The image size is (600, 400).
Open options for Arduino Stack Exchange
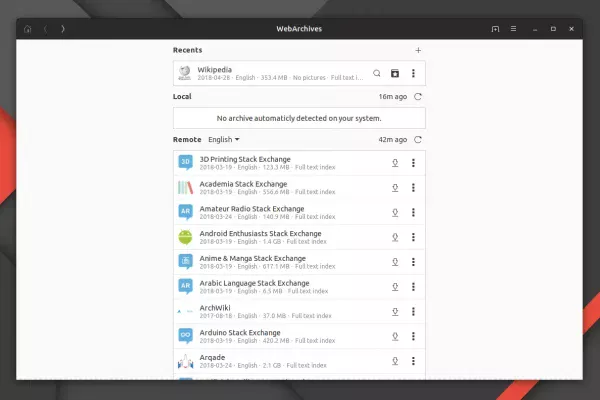(413, 336)
